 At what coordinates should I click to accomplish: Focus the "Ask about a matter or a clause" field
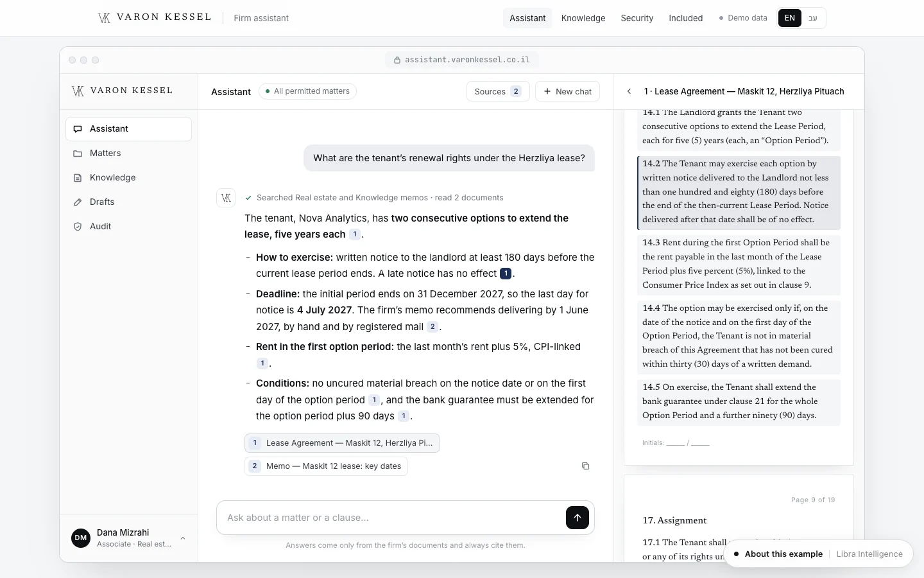click(x=391, y=518)
